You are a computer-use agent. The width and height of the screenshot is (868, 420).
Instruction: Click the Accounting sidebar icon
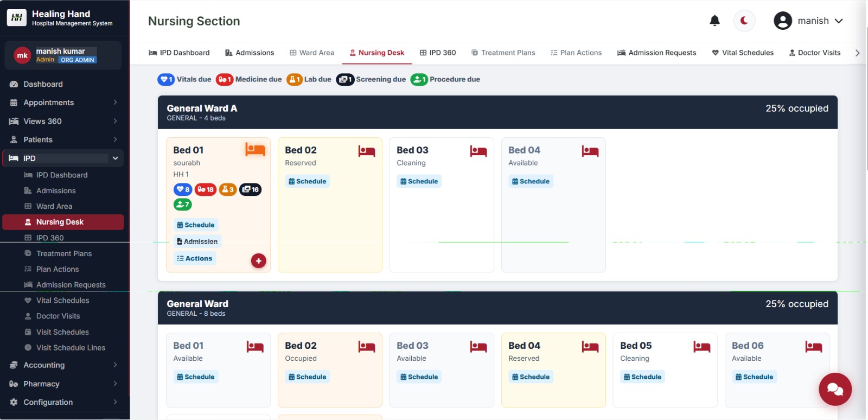tap(14, 365)
